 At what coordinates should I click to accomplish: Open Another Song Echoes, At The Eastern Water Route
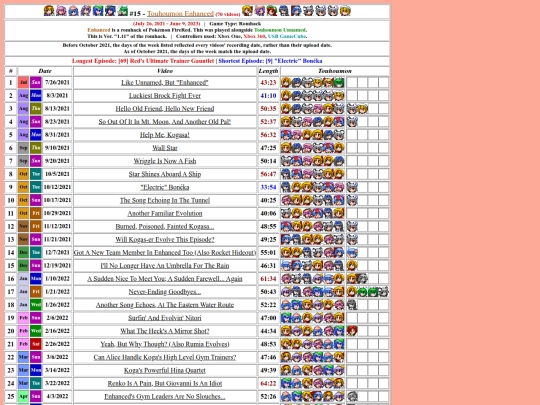tap(165, 305)
